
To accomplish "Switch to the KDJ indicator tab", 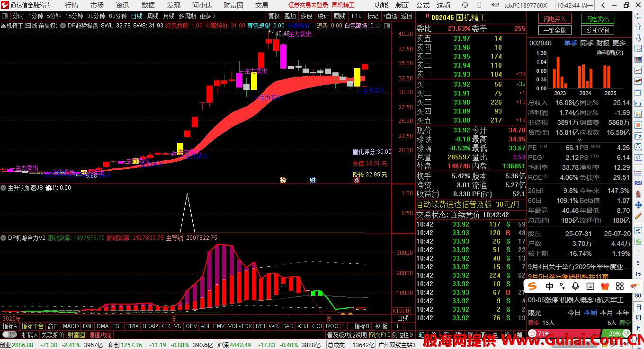I will [303, 326].
